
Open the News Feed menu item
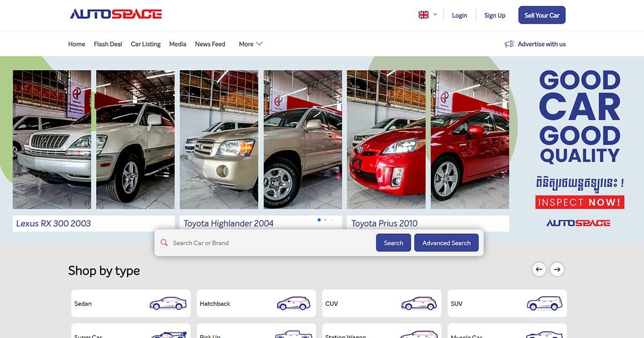[210, 44]
